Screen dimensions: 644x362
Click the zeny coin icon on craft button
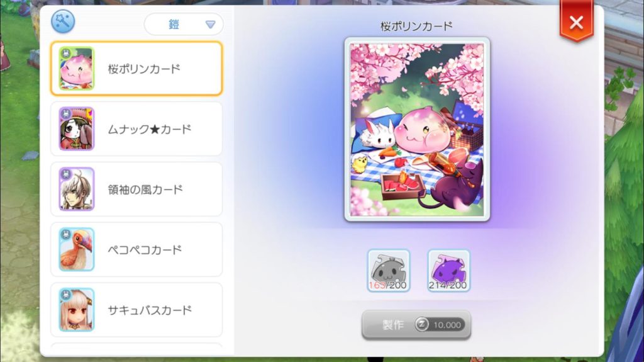(x=421, y=325)
